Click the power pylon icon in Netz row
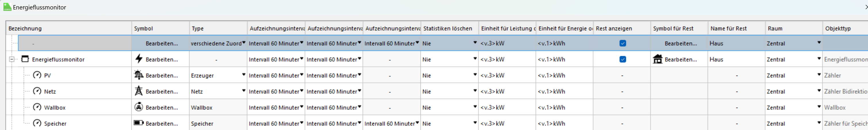The height and width of the screenshot is (130, 868). pos(139,91)
